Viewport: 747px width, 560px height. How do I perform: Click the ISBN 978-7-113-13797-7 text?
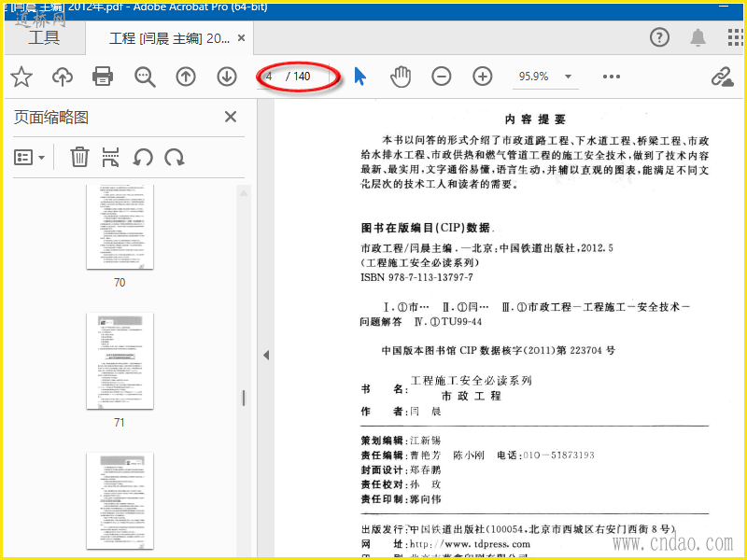point(416,277)
